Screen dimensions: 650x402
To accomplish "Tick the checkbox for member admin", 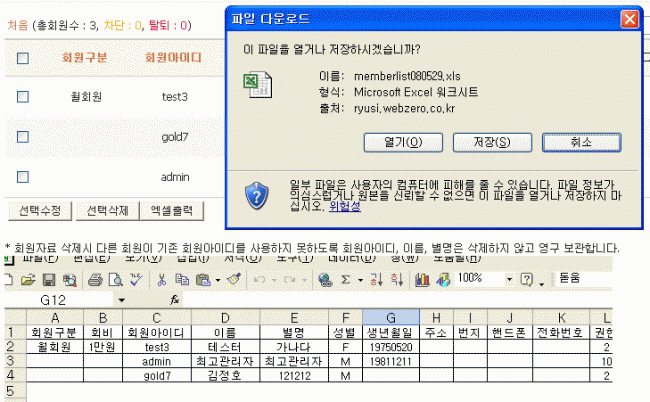I will pos(23,177).
